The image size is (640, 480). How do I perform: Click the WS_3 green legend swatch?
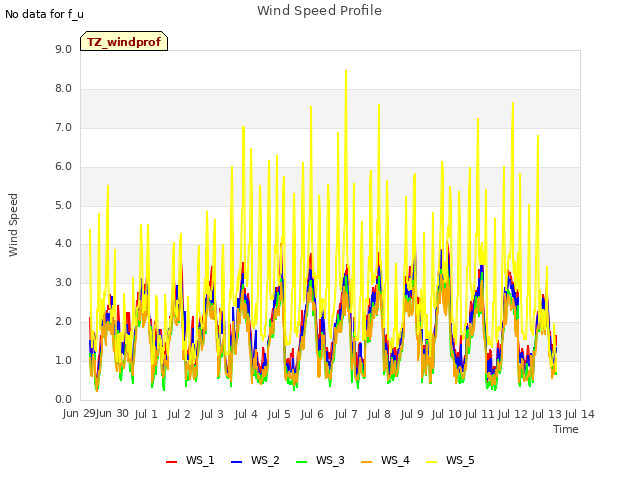(301, 462)
